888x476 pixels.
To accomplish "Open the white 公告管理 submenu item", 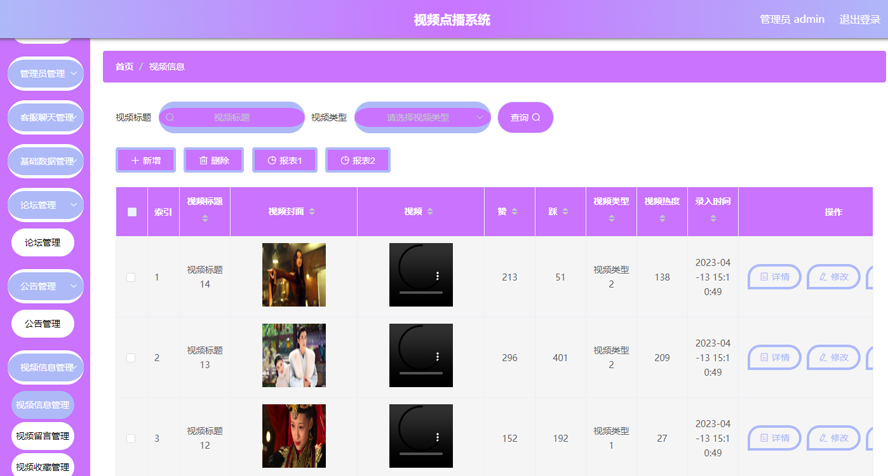I will point(42,324).
